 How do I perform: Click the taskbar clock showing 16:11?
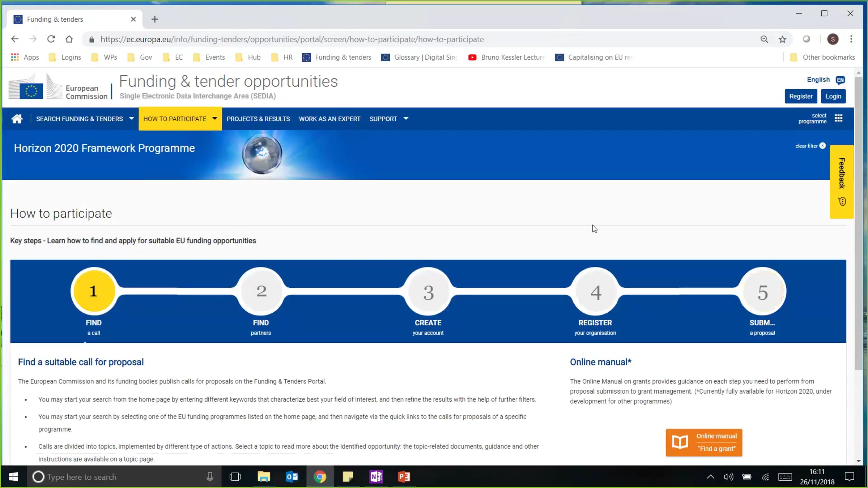tap(817, 477)
